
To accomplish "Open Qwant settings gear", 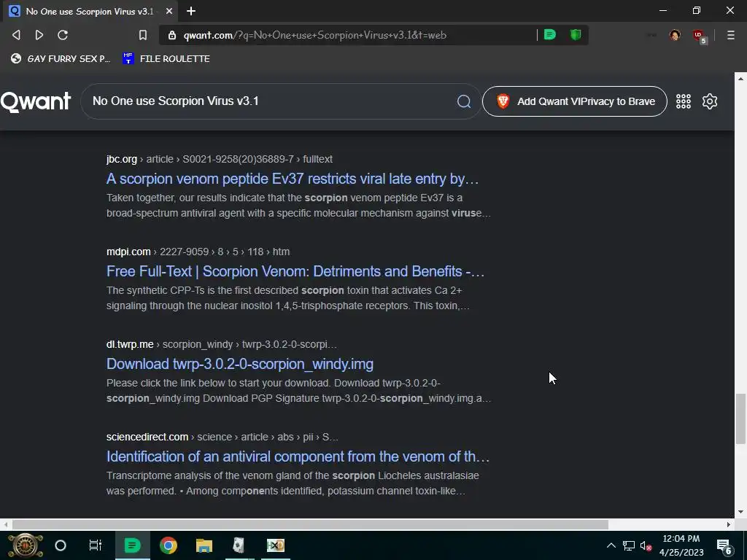I will 709,101.
